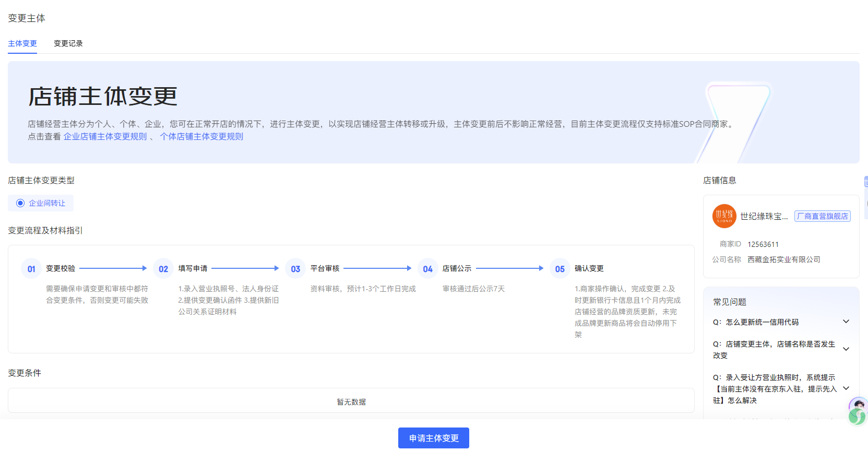Click the step 05 circle icon
This screenshot has width=868, height=451.
(x=560, y=269)
